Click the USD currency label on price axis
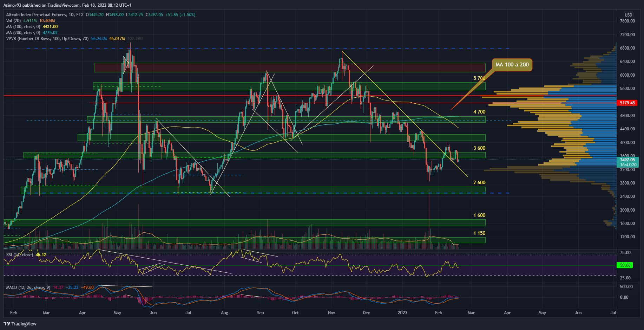644x330 pixels. point(628,15)
